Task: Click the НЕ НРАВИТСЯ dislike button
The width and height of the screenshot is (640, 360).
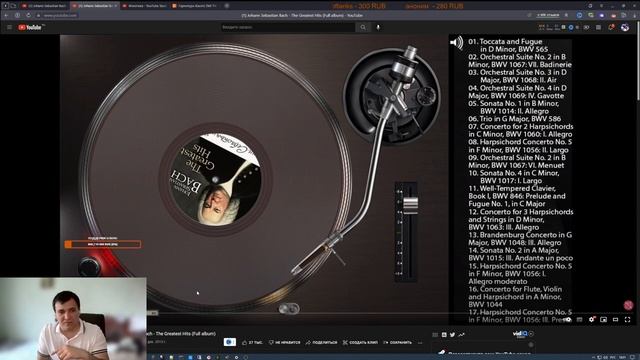Action: point(284,342)
